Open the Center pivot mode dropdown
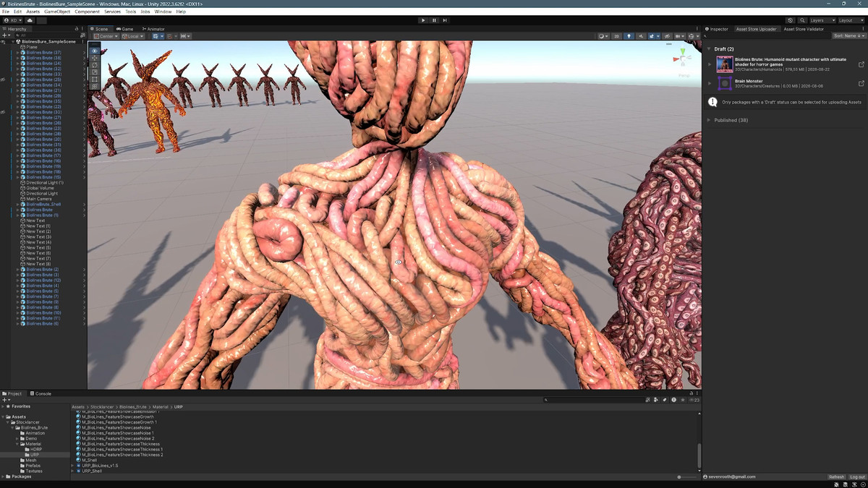This screenshot has width=868, height=488. pyautogui.click(x=106, y=36)
